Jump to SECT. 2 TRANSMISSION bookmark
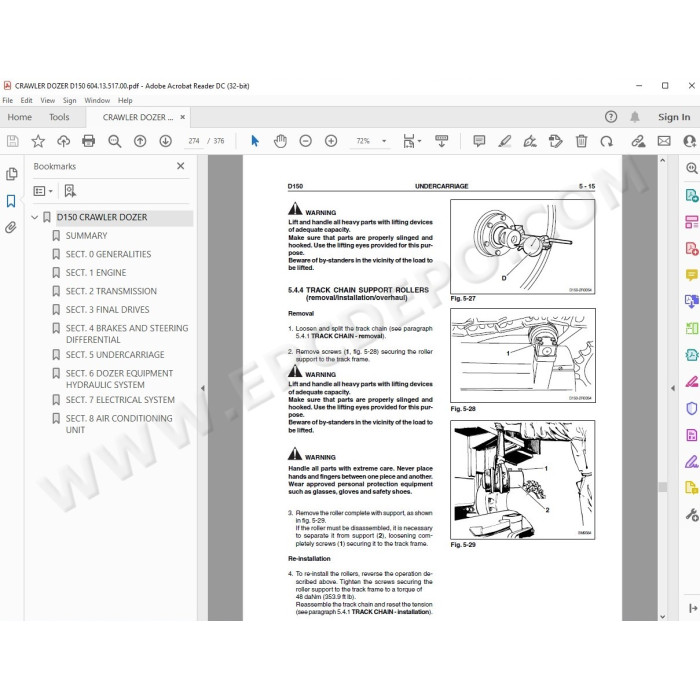700x700 pixels. click(111, 292)
